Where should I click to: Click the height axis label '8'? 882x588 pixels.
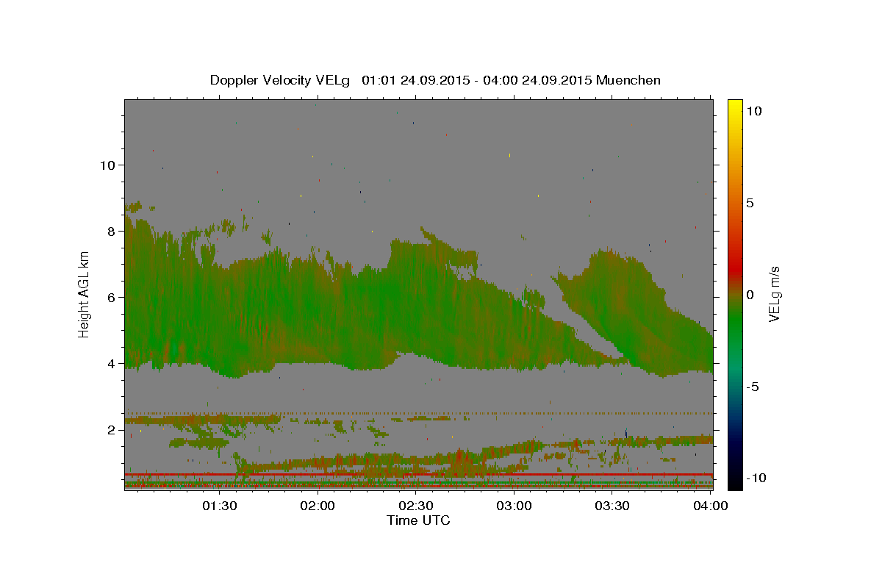tap(112, 231)
